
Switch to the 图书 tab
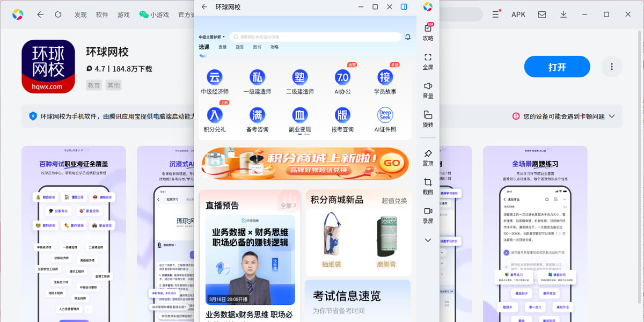[x=257, y=47]
